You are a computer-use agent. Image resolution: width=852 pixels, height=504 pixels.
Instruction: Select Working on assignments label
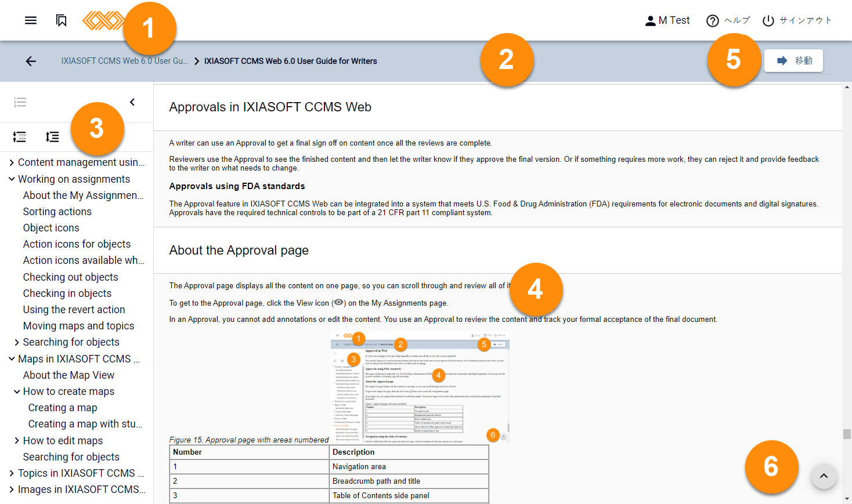[74, 179]
